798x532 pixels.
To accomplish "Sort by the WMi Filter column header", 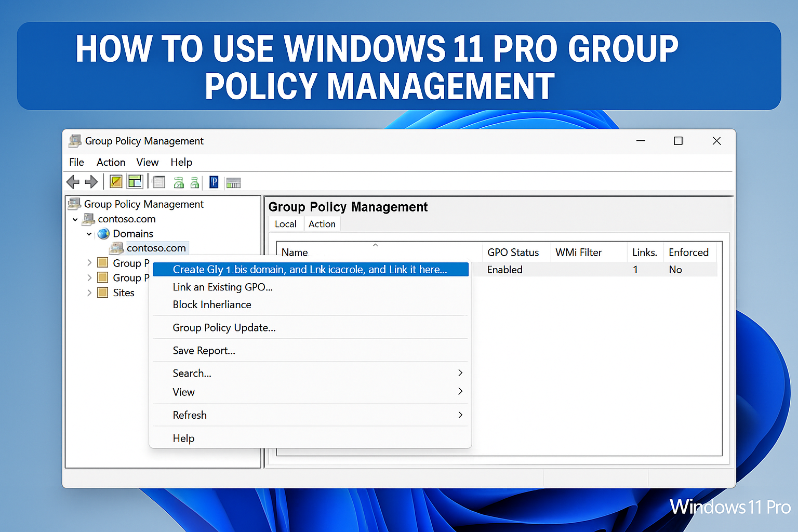I will 589,252.
